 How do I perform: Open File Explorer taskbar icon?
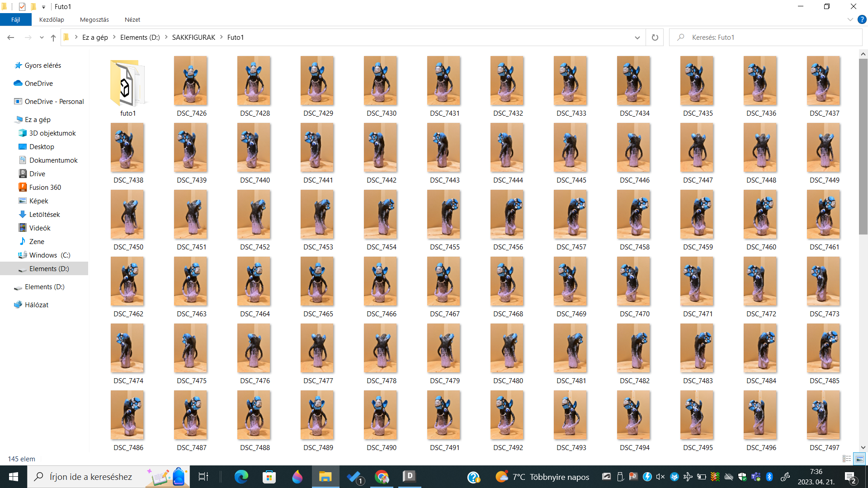click(x=325, y=477)
